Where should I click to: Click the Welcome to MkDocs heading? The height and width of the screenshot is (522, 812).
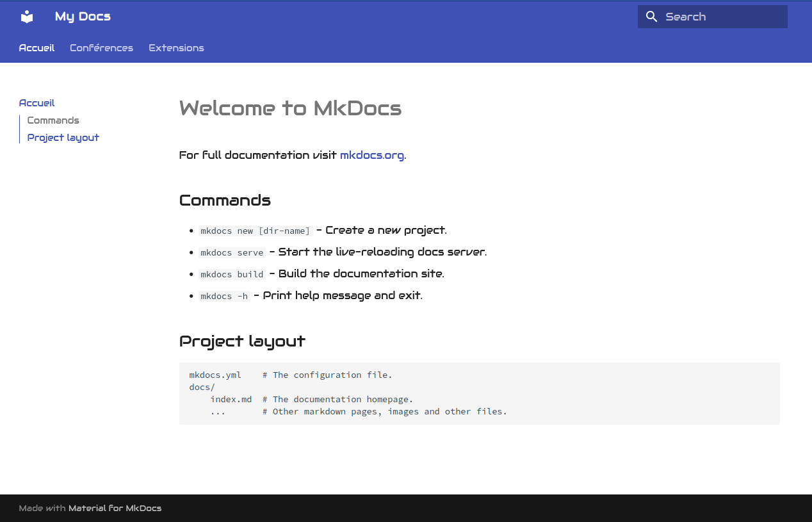290,108
